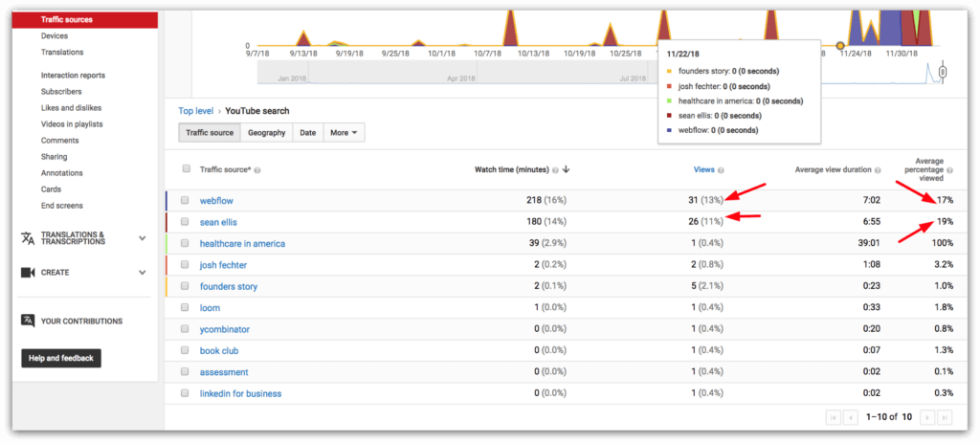Click the help icon beside Traffic source header
This screenshot has width=980, height=444.
tap(257, 170)
